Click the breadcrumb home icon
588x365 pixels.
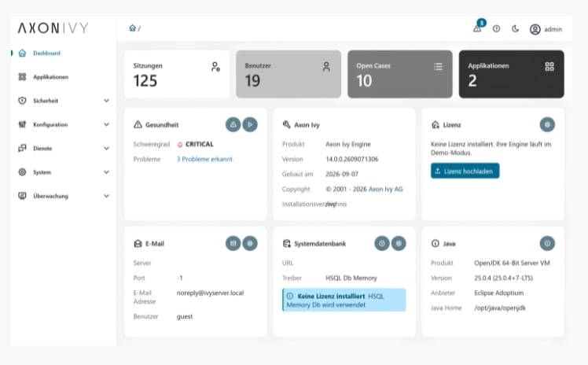click(132, 28)
